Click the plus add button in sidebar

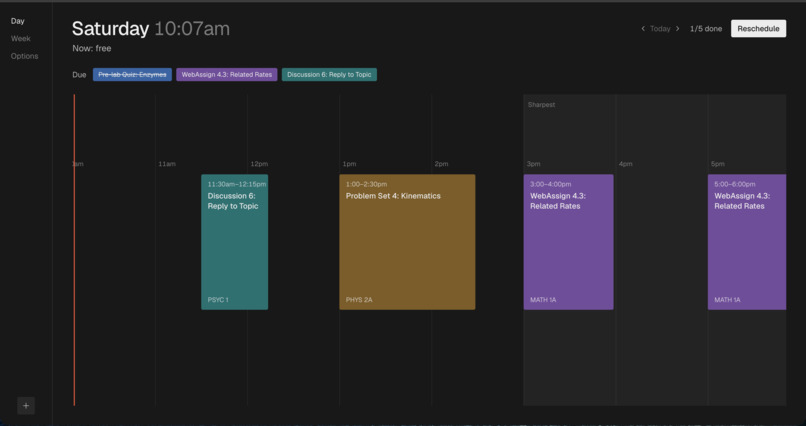pos(26,405)
